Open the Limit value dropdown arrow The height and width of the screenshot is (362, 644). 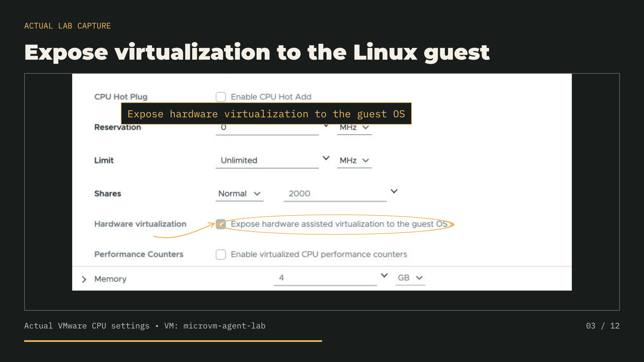pos(326,158)
